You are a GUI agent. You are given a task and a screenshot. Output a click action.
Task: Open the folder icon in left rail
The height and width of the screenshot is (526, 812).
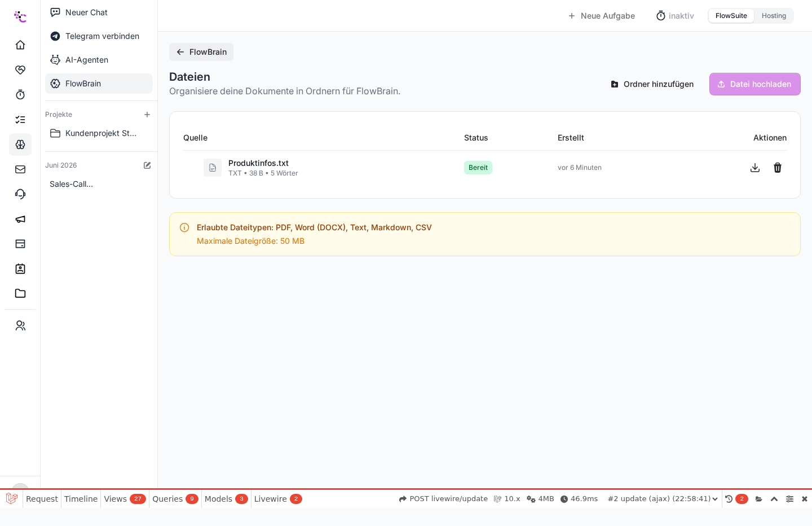pos(20,293)
